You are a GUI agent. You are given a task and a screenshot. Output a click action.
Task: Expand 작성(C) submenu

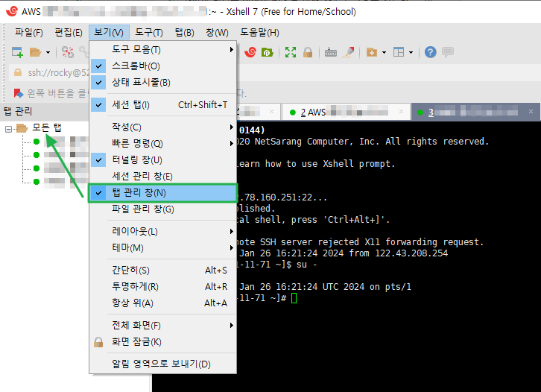click(163, 127)
